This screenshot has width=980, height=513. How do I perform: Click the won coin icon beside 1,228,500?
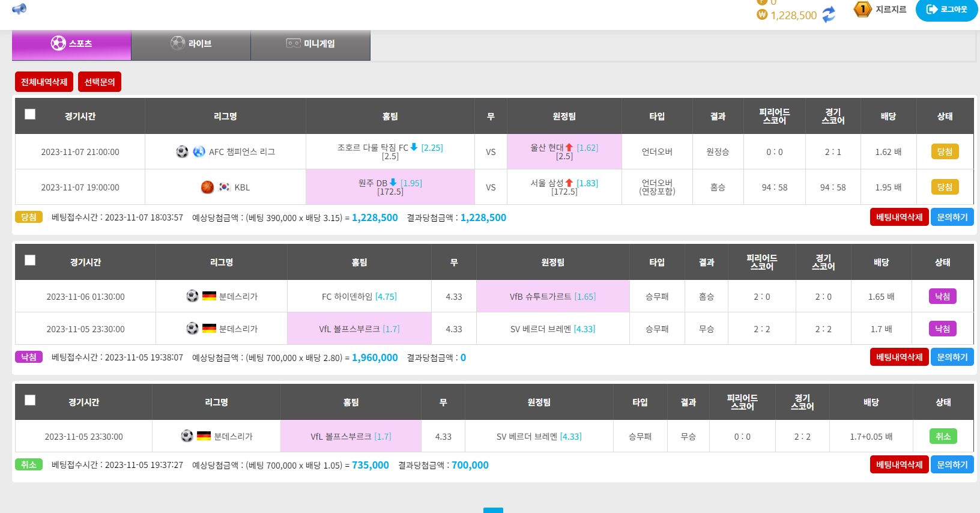point(762,15)
